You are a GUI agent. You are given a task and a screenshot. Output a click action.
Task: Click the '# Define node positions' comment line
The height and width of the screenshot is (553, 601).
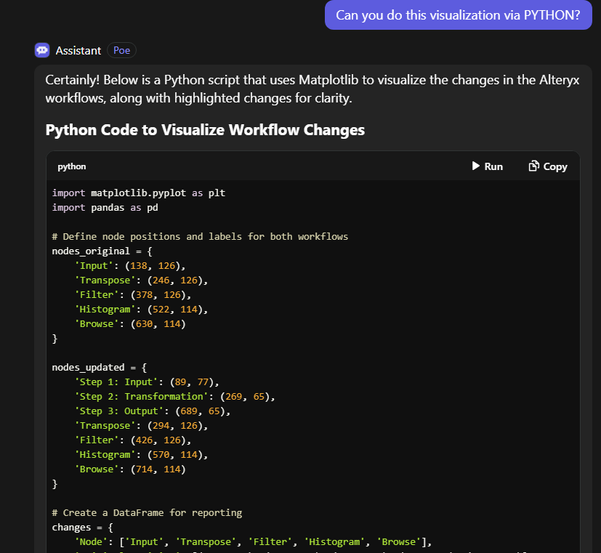click(199, 236)
